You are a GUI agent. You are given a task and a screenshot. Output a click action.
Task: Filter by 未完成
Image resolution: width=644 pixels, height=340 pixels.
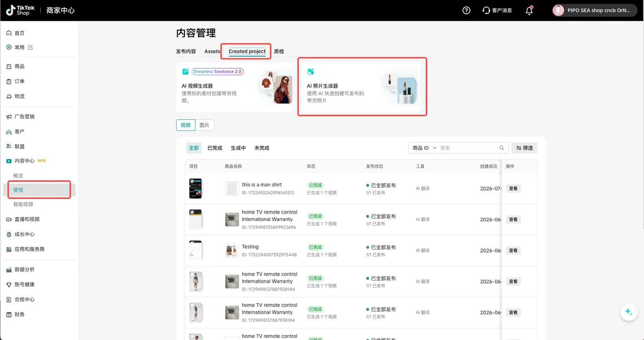262,148
